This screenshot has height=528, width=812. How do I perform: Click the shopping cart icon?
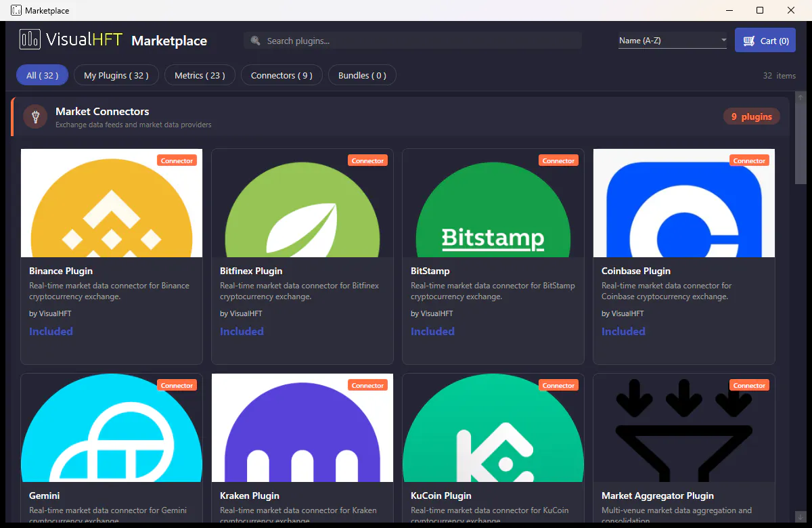point(748,41)
